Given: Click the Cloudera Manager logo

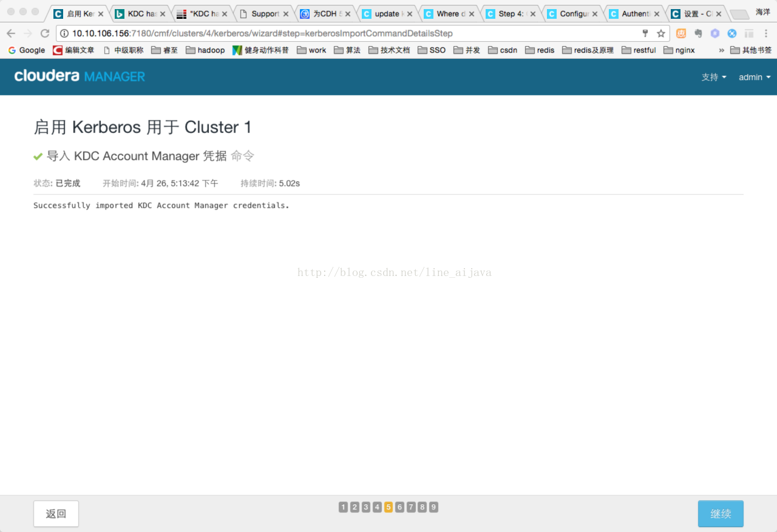Looking at the screenshot, I should click(80, 76).
